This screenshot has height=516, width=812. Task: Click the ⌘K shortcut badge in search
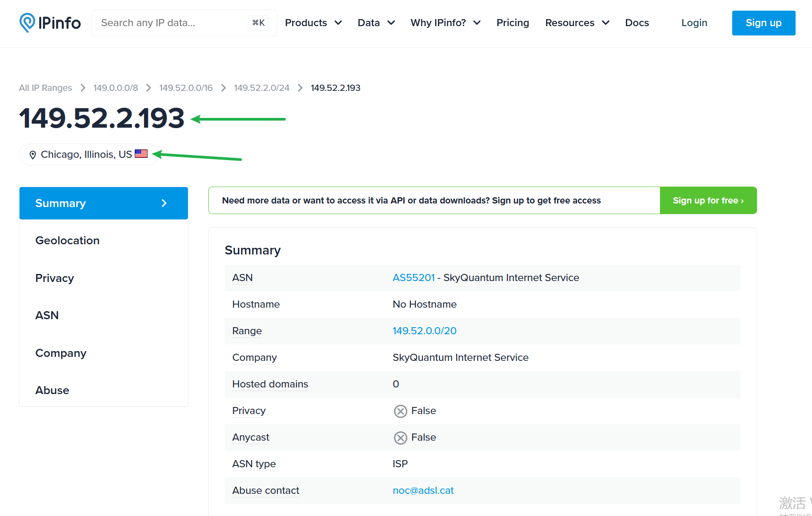coord(258,23)
